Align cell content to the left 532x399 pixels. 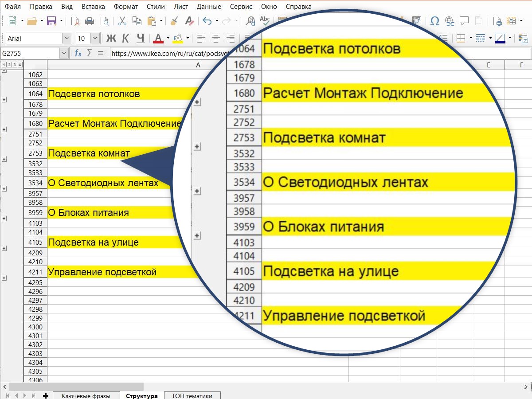click(201, 38)
